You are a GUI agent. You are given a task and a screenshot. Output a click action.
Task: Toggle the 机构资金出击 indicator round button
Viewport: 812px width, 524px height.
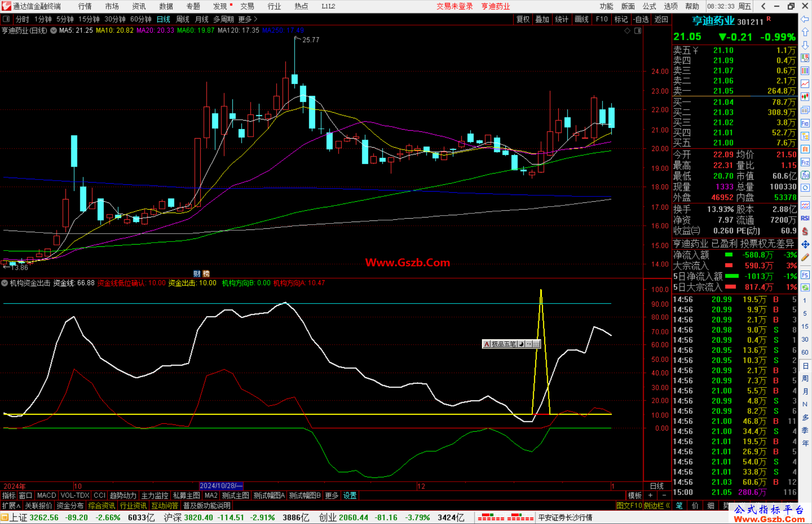5,283
